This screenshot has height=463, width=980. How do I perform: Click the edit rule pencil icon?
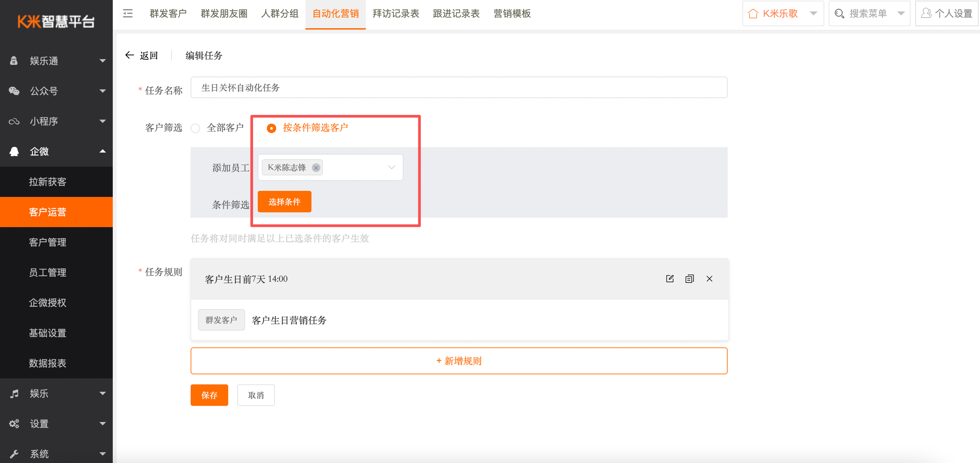coord(670,279)
